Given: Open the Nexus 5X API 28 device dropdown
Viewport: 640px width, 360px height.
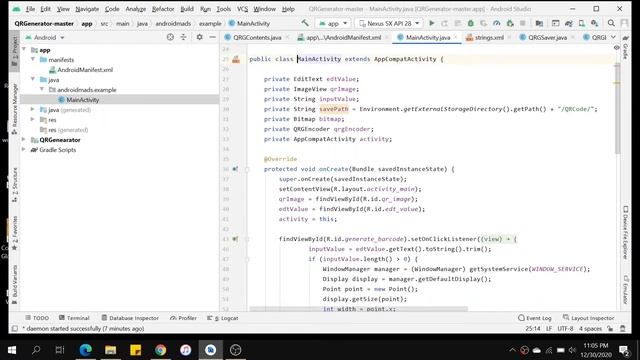Looking at the screenshot, I should click(x=389, y=23).
